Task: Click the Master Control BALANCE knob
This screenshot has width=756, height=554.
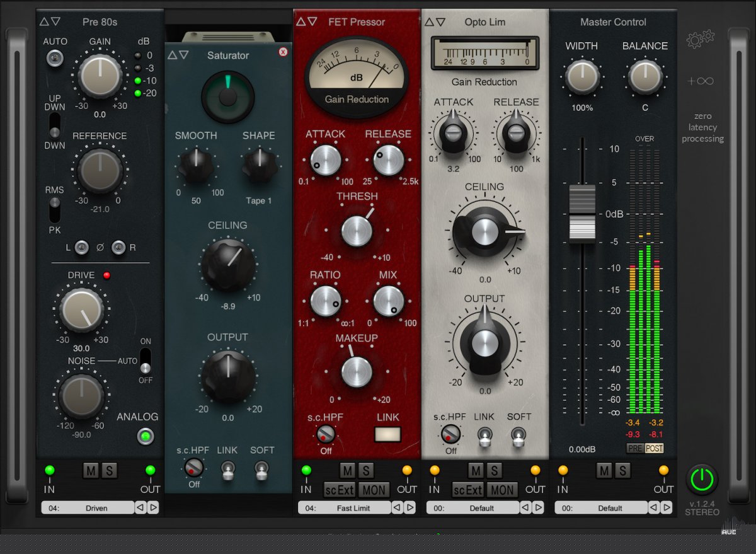Action: click(x=645, y=77)
